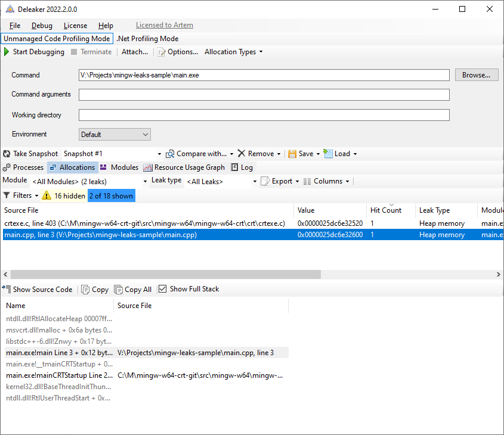Open the Debug menu
The width and height of the screenshot is (504, 435).
[x=42, y=26]
